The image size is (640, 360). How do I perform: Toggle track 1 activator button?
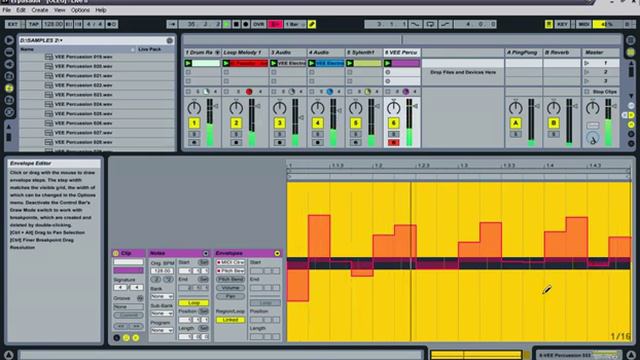pos(194,123)
